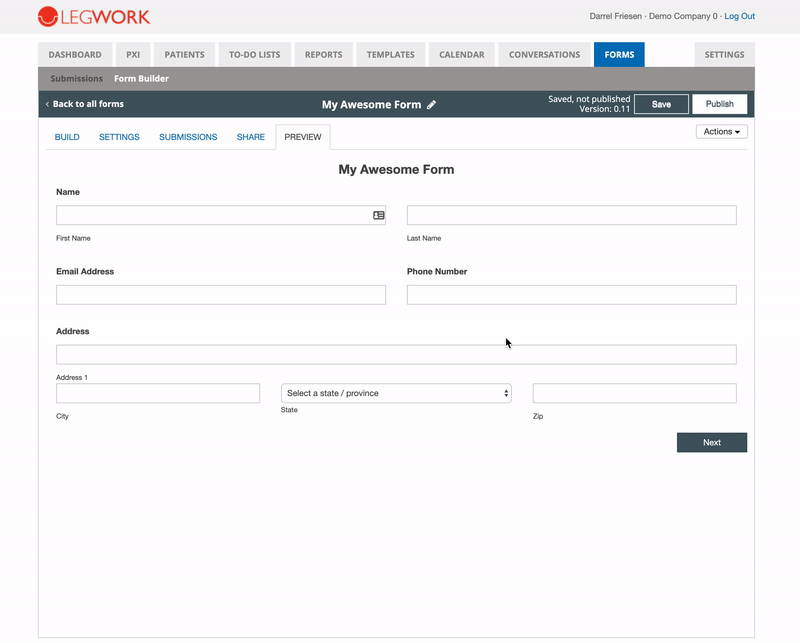Image resolution: width=800 pixels, height=643 pixels.
Task: Click the pencil icon beside form title
Action: (432, 104)
